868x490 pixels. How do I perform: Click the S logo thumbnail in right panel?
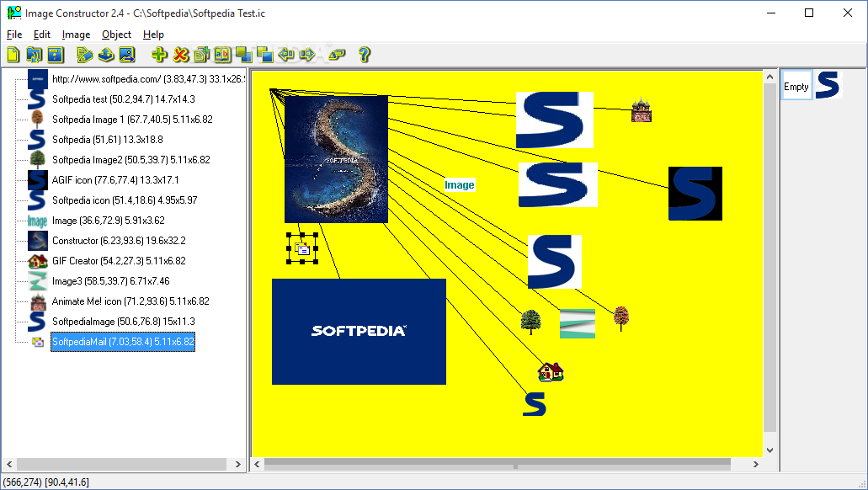click(828, 85)
